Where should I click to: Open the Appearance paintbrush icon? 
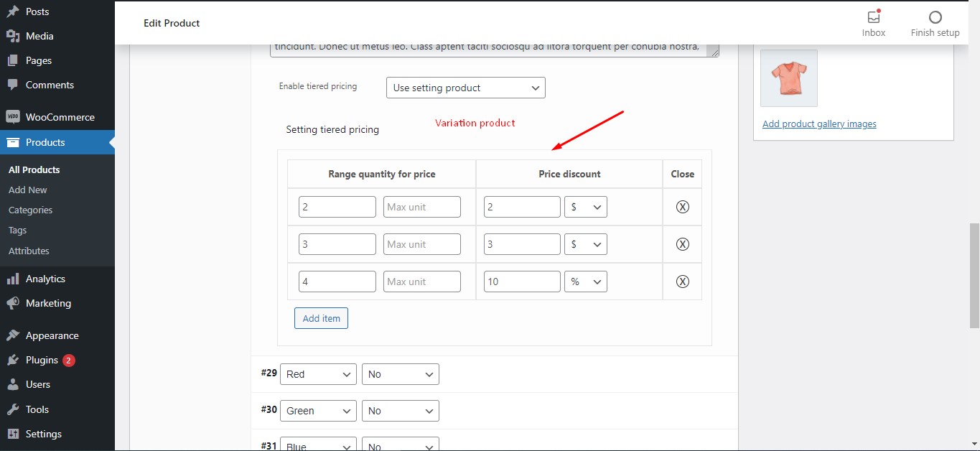coord(12,335)
